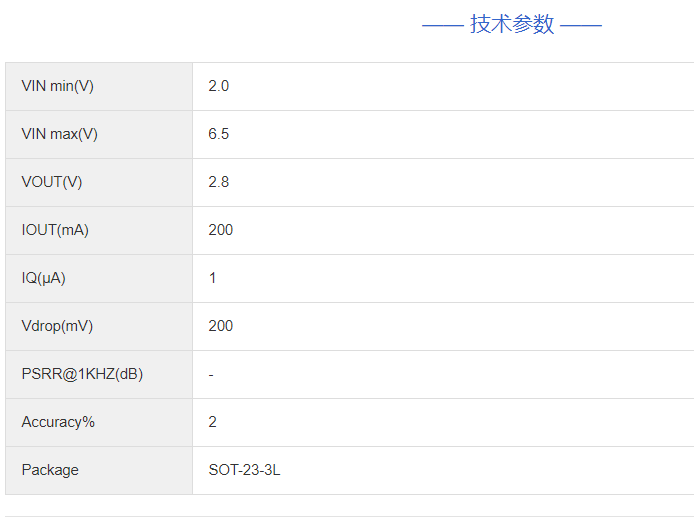Select the Vdrop(mV) label cell

click(57, 326)
